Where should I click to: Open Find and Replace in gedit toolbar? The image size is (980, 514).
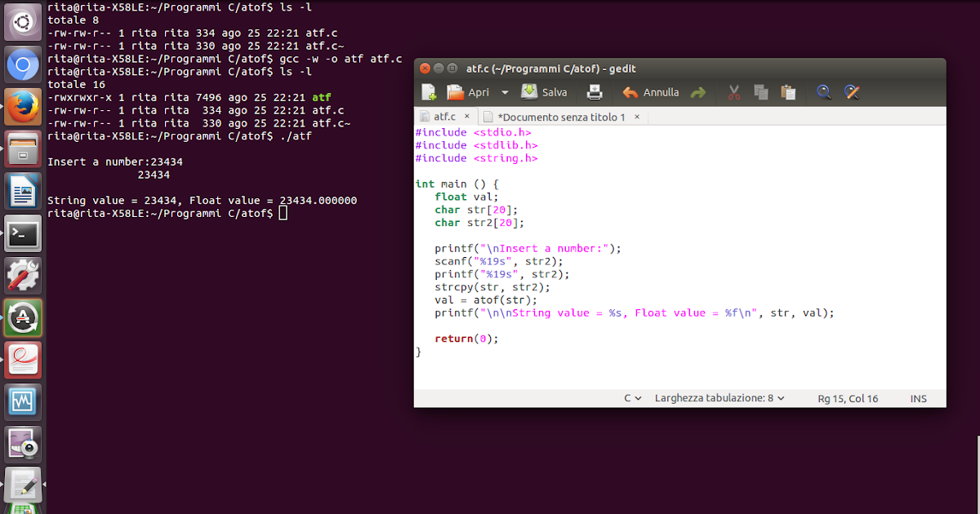pos(852,91)
